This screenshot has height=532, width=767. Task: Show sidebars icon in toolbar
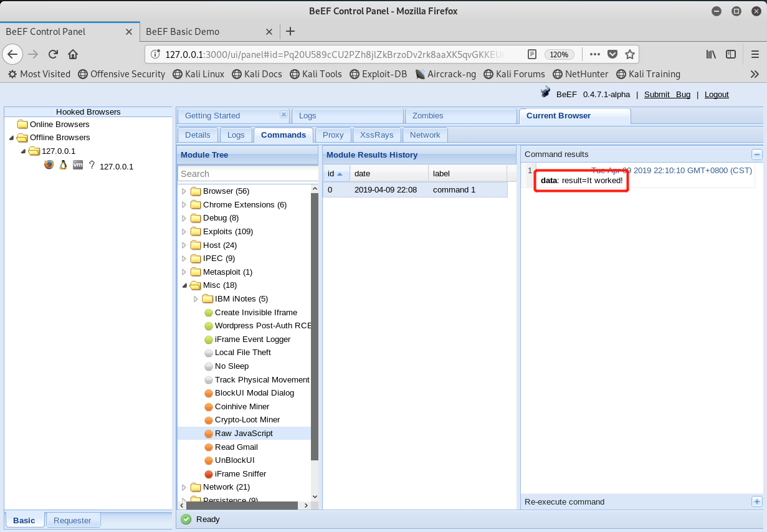pyautogui.click(x=731, y=54)
